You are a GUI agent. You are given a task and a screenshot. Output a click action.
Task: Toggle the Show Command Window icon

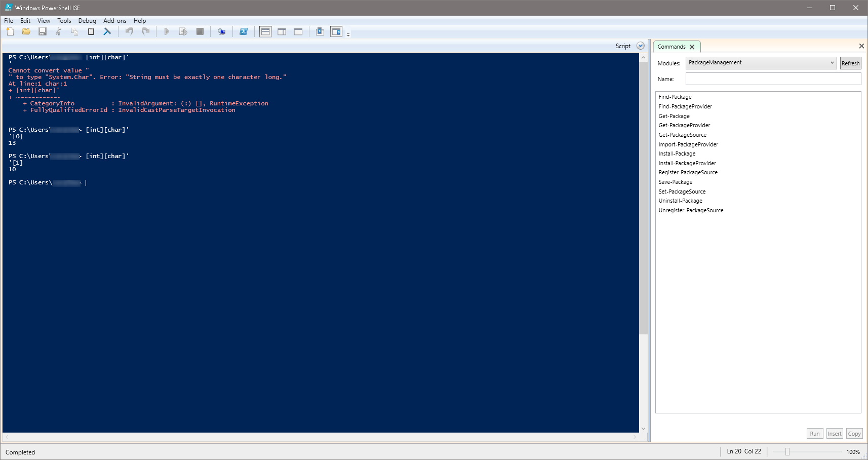[320, 31]
